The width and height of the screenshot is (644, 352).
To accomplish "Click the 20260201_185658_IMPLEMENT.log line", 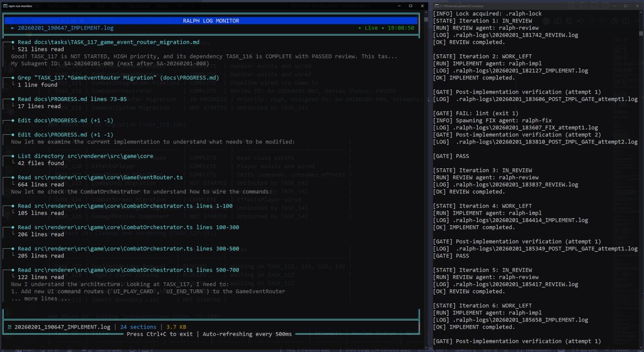I will click(x=510, y=320).
